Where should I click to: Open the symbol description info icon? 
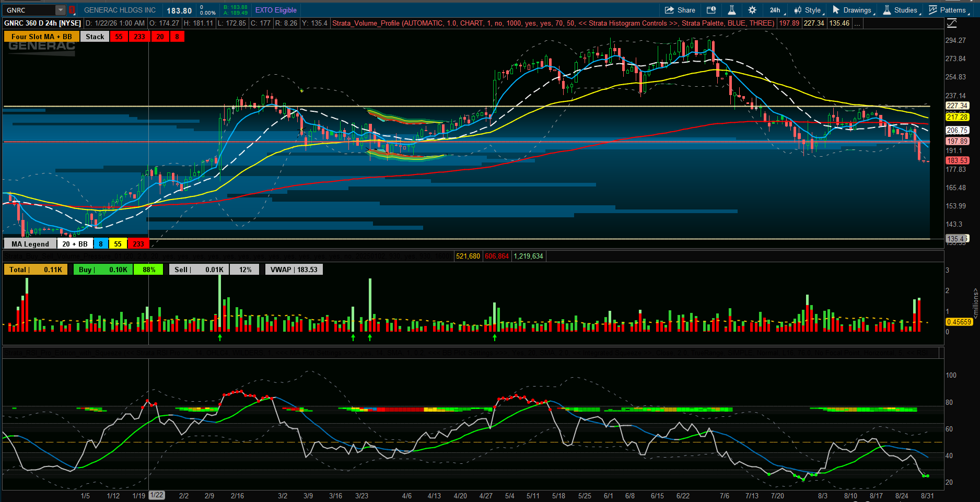(711, 10)
